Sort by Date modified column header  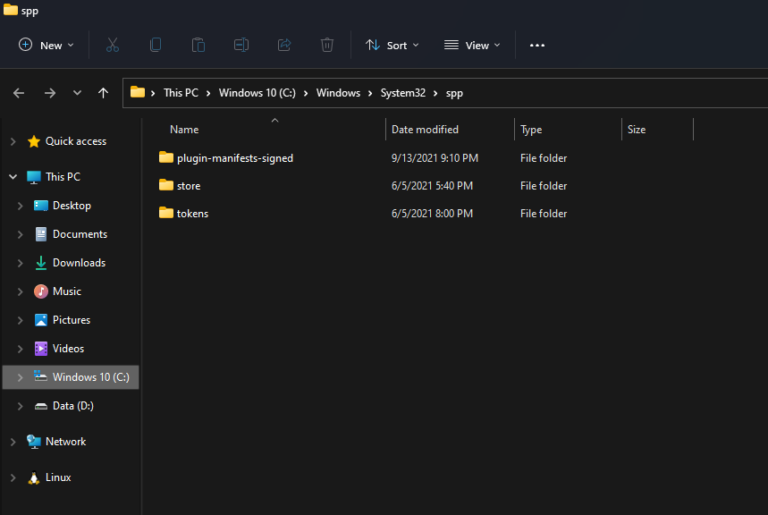click(425, 130)
